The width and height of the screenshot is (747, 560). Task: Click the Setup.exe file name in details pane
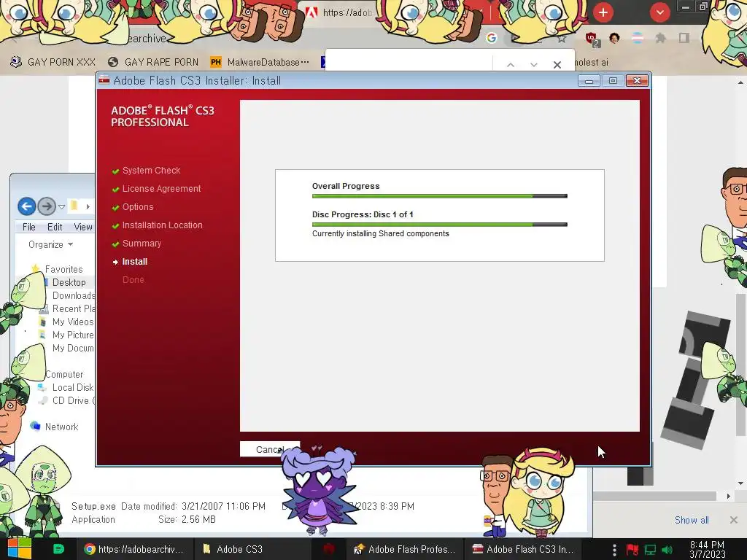[93, 506]
